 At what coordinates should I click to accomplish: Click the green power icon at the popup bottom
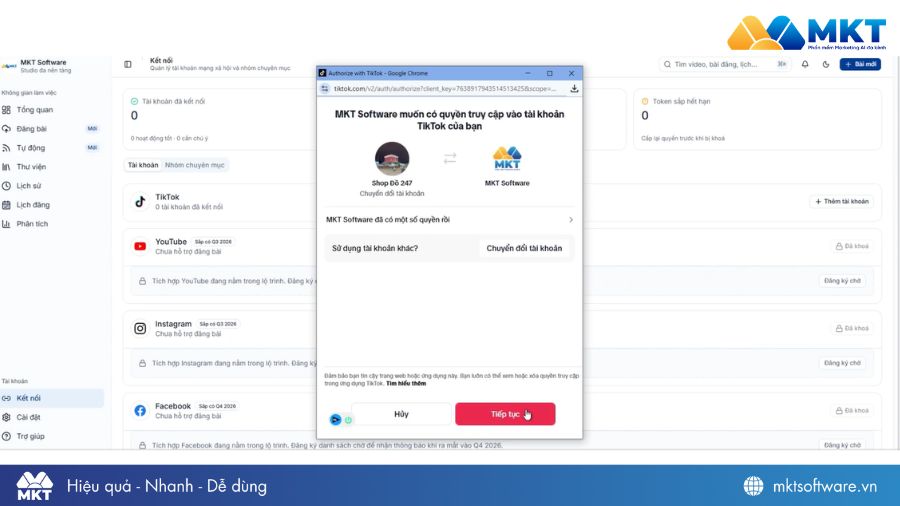(348, 421)
